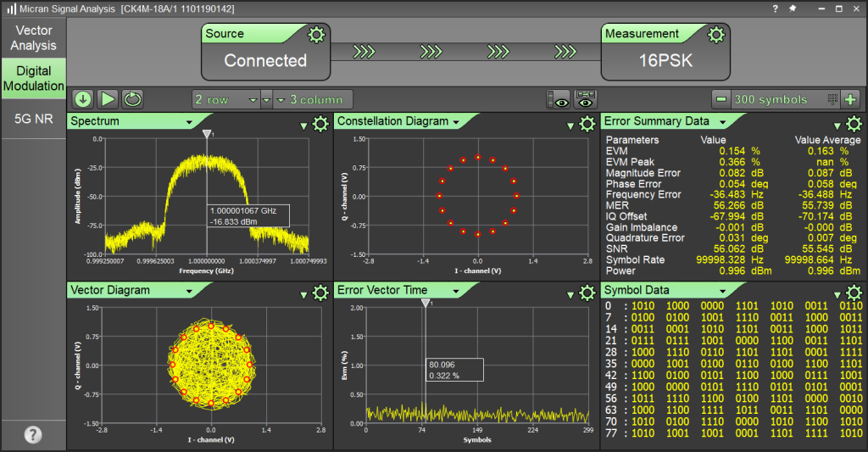Click the restart loop measurement button
Viewport: 868px width, 452px height.
[133, 99]
